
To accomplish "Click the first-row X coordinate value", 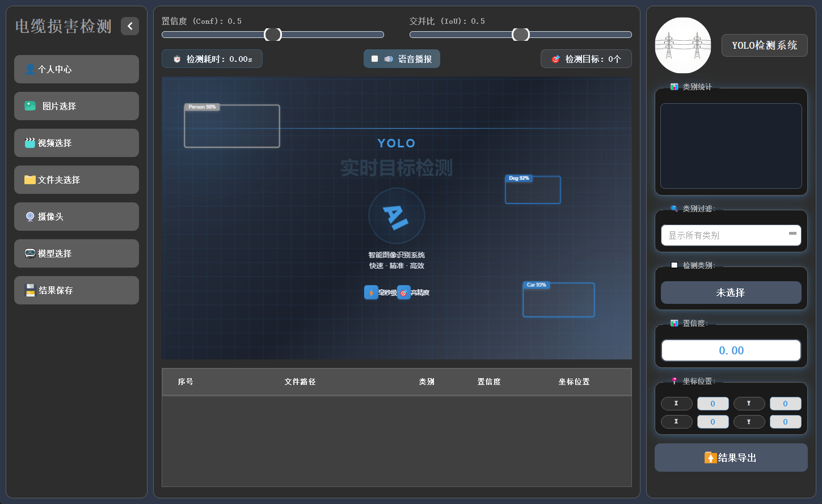I will pyautogui.click(x=713, y=404).
